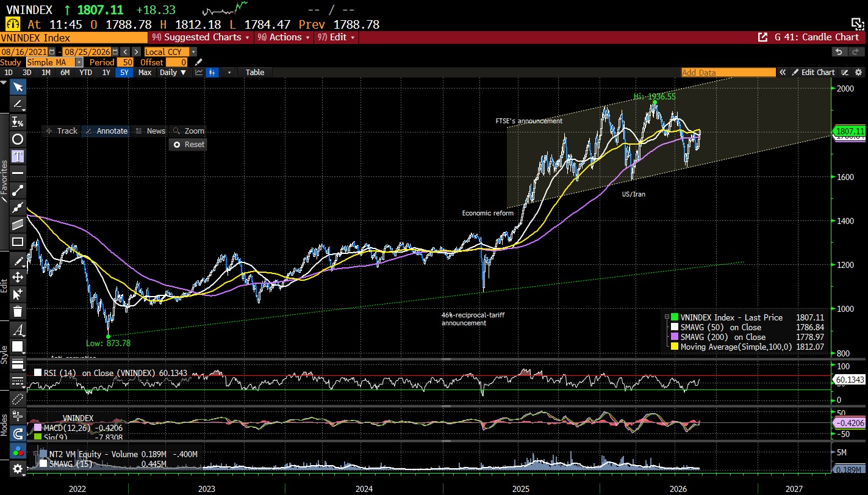The width and height of the screenshot is (868, 495).
Task: Select the trend line drawing tool
Action: click(x=18, y=104)
